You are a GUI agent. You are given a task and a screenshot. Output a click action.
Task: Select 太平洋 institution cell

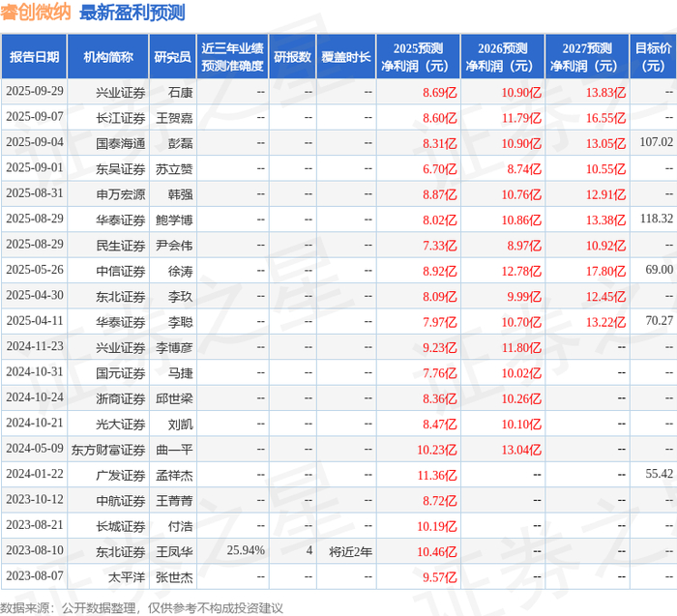pyautogui.click(x=127, y=576)
